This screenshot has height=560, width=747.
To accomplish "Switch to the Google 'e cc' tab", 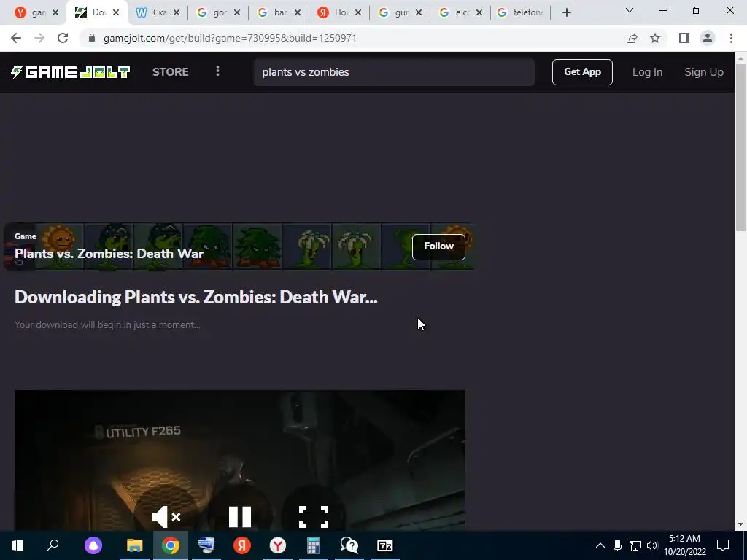I will coord(454,12).
